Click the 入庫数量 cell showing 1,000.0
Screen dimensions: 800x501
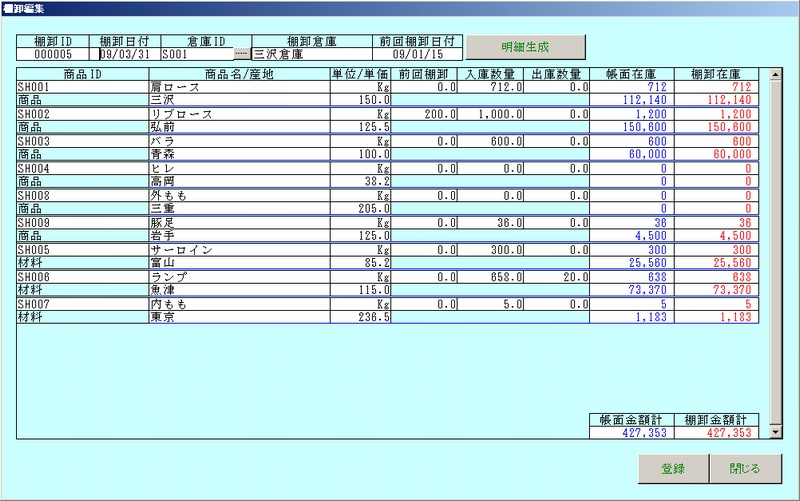coord(490,114)
